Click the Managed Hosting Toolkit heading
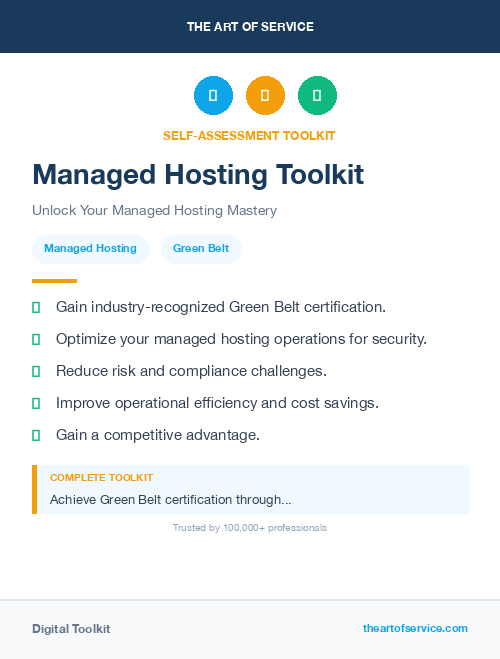500x659 pixels. point(198,174)
